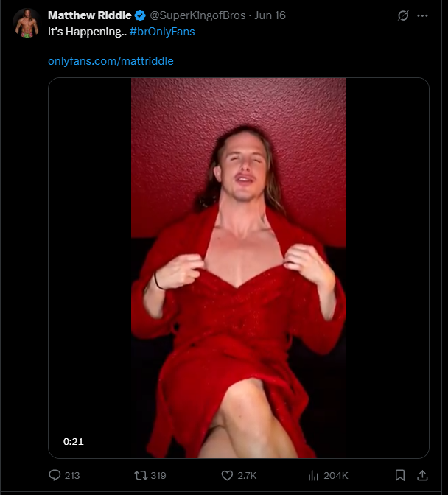Open the @SuperKingofBros handle
Viewport: 448px width, 495px height.
(197, 15)
